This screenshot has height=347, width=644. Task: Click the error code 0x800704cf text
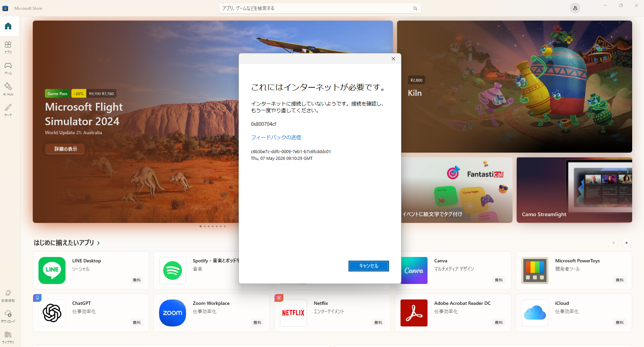click(x=263, y=124)
